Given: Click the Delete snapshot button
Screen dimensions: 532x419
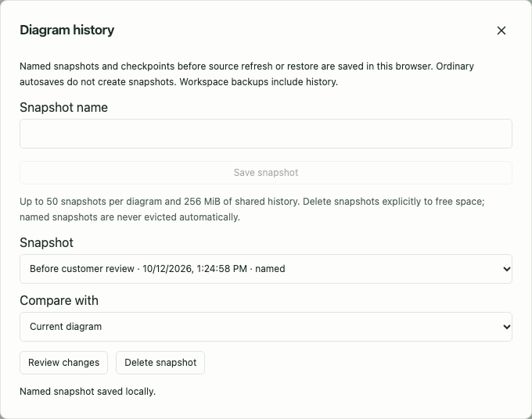Looking at the screenshot, I should click(160, 363).
